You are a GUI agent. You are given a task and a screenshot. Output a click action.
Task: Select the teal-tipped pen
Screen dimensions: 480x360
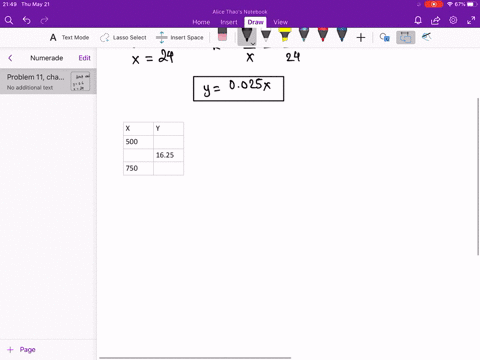click(x=304, y=35)
